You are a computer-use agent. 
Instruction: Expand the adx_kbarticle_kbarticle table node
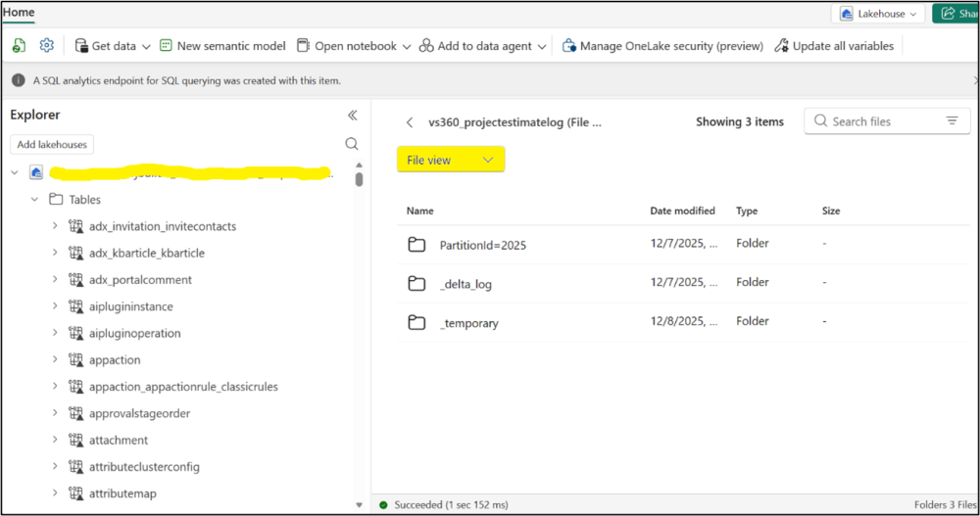click(x=55, y=253)
